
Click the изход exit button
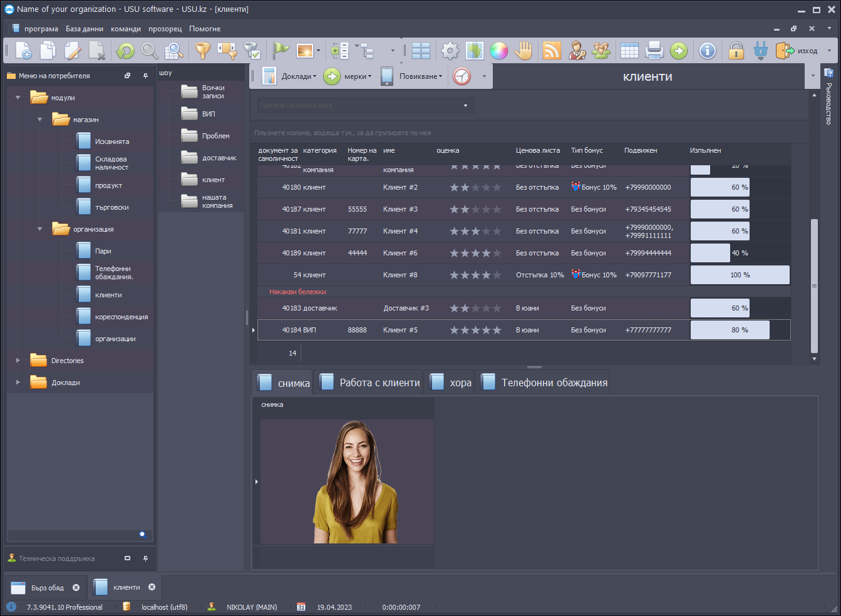(x=797, y=51)
